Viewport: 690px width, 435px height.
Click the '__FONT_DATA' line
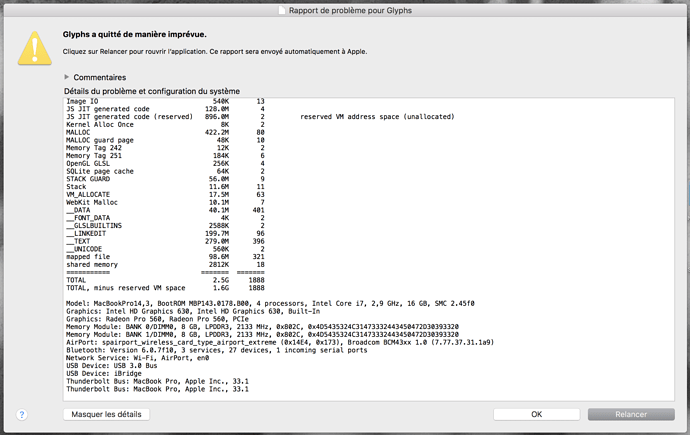pyautogui.click(x=165, y=218)
